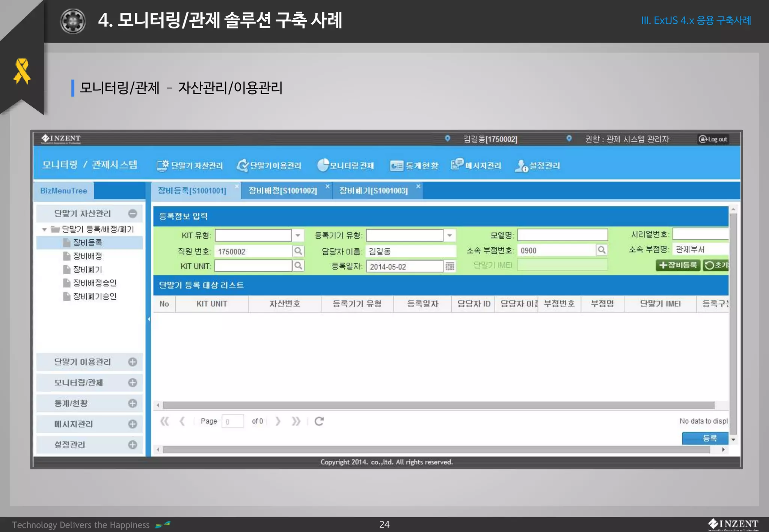769x532 pixels.
Task: Expand the 메시지관리 panel
Action: pos(133,424)
